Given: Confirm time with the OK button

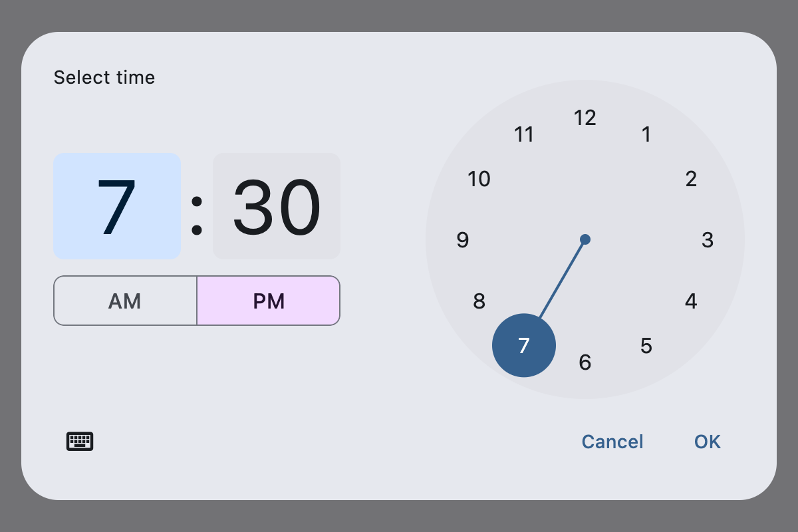Looking at the screenshot, I should [x=706, y=441].
